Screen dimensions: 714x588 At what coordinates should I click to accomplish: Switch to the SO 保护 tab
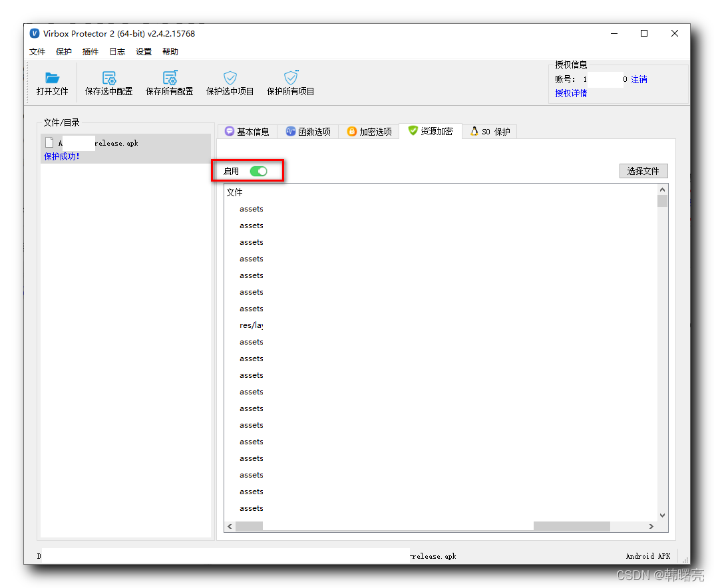coord(490,132)
